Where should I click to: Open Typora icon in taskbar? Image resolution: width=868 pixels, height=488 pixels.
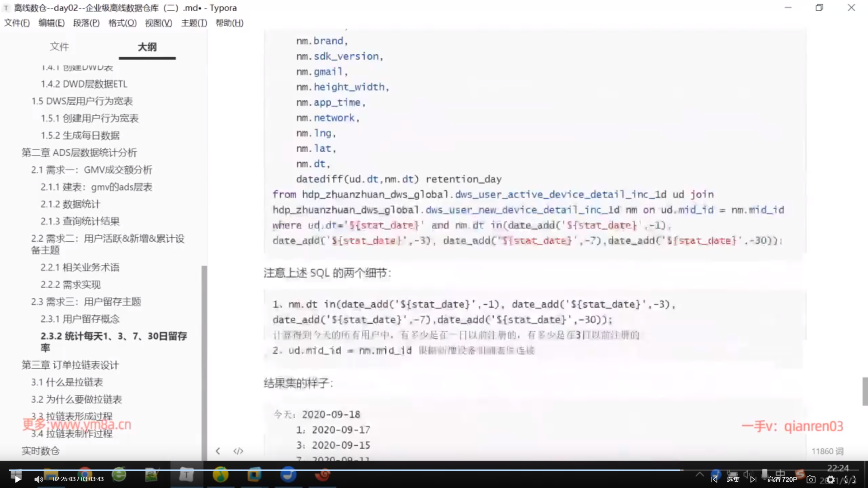point(186,474)
